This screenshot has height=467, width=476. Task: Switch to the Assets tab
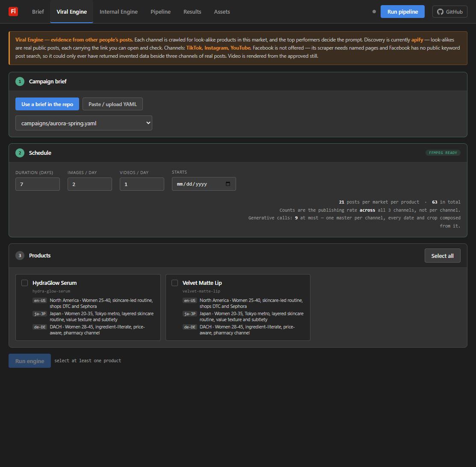pyautogui.click(x=222, y=12)
